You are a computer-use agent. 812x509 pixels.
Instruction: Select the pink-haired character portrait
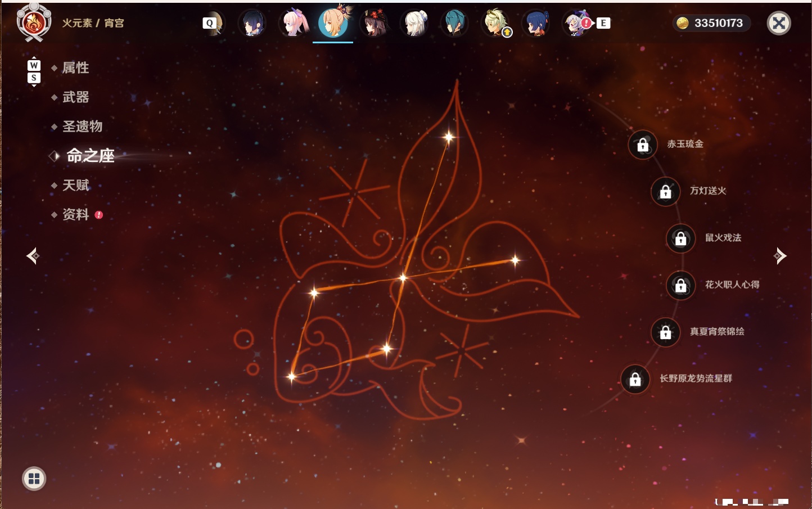(293, 23)
